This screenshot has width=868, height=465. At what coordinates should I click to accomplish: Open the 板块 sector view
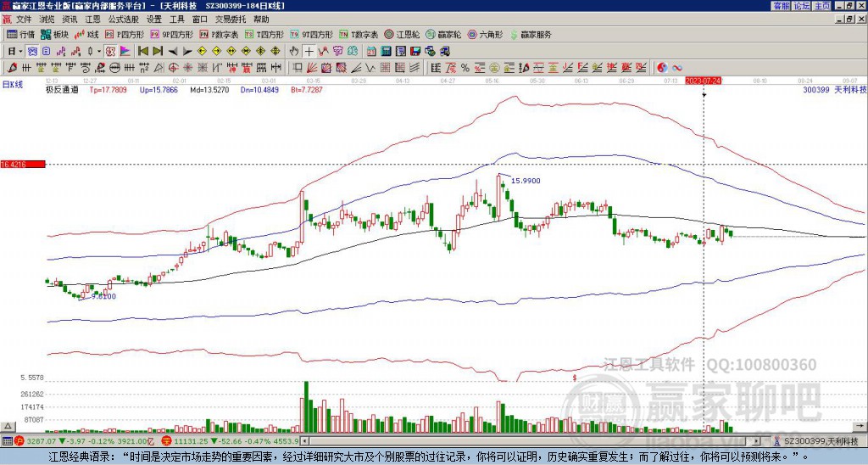click(x=55, y=34)
